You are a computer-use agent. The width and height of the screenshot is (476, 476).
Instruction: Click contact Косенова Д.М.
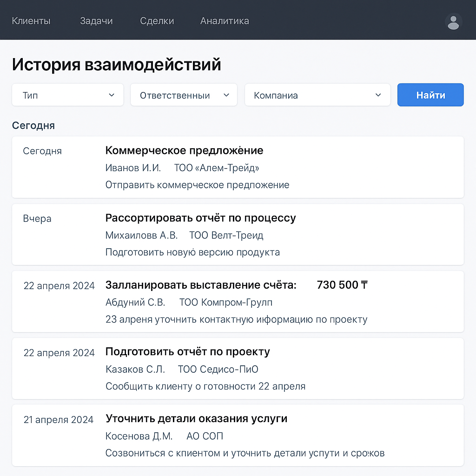pos(139,436)
